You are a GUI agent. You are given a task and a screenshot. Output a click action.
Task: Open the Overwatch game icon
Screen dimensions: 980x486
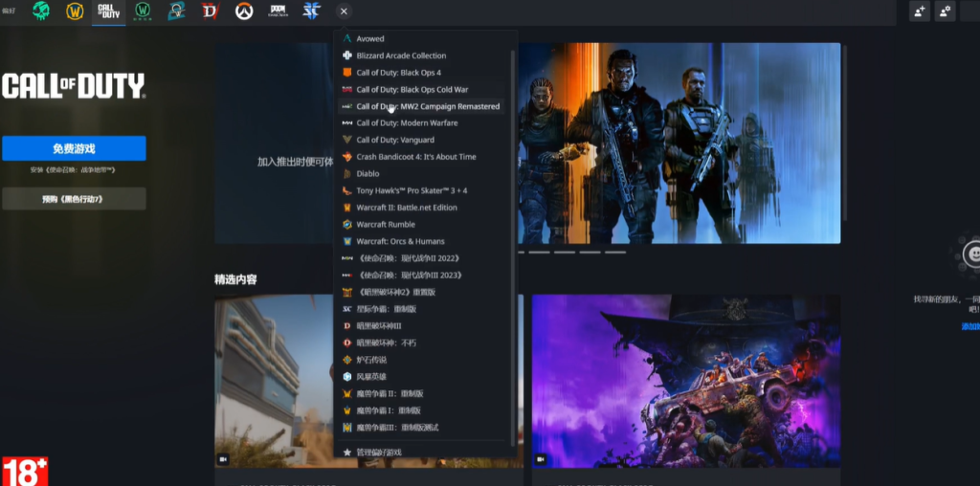tap(244, 11)
